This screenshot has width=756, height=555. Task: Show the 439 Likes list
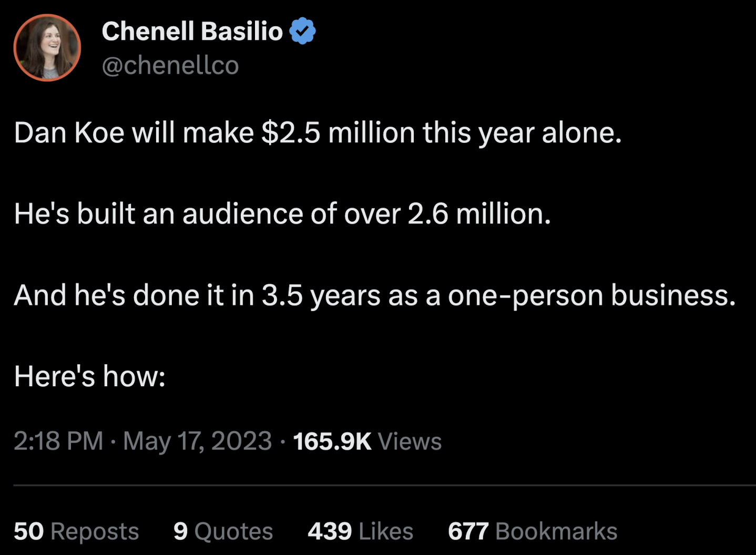[x=360, y=531]
